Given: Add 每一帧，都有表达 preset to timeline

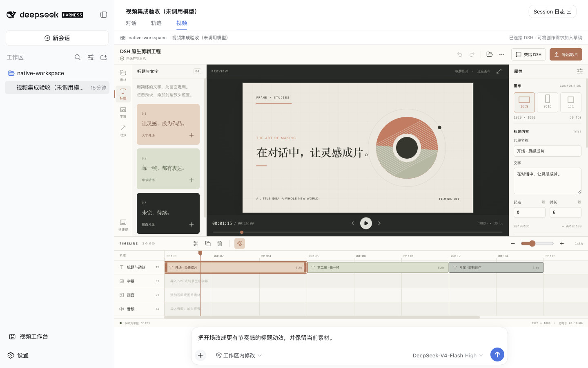Looking at the screenshot, I should coord(192,180).
